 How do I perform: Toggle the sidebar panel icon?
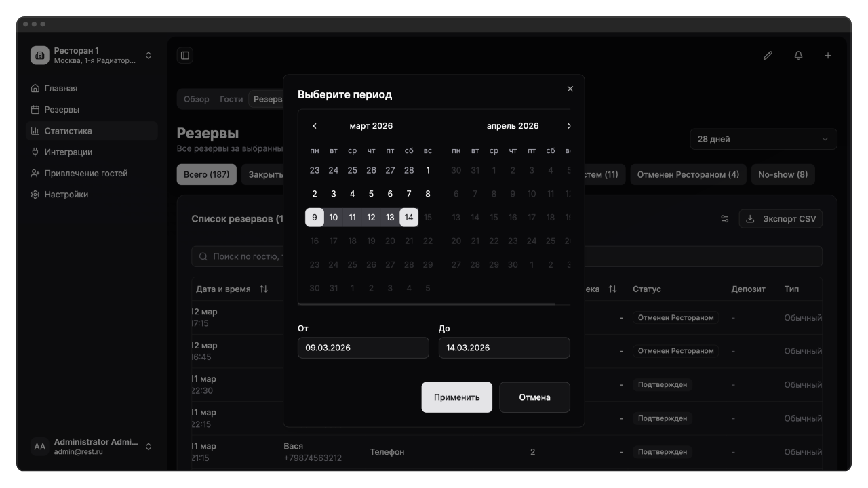coord(185,56)
